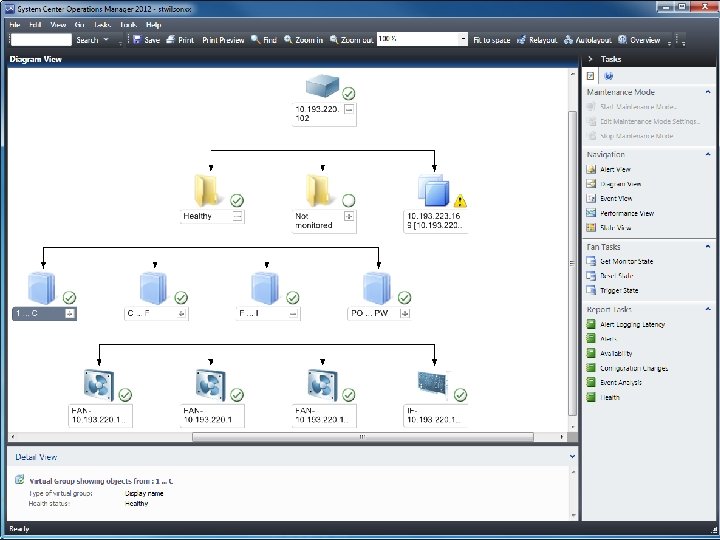Viewport: 720px width, 540px height.
Task: Collapse the F ... I group node
Action: pyautogui.click(x=293, y=314)
